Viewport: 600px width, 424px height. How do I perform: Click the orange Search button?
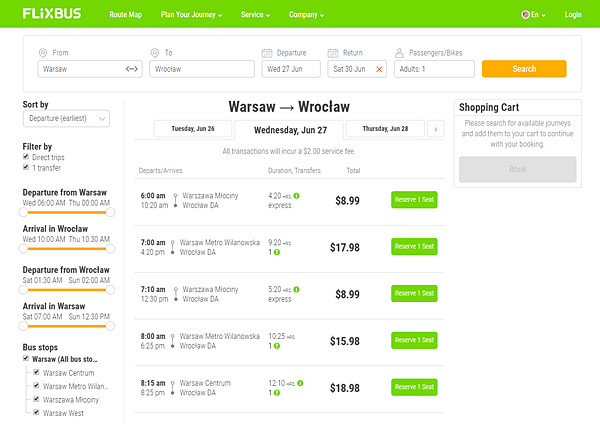coord(524,69)
